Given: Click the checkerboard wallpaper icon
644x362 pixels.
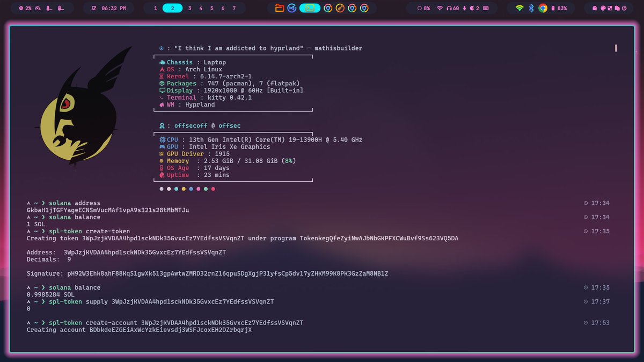Looking at the screenshot, I should coord(610,8).
